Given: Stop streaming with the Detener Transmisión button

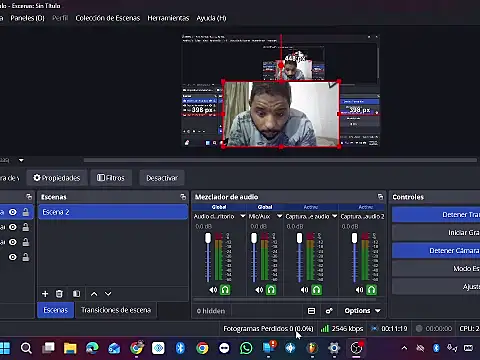Looking at the screenshot, I should pyautogui.click(x=436, y=215).
